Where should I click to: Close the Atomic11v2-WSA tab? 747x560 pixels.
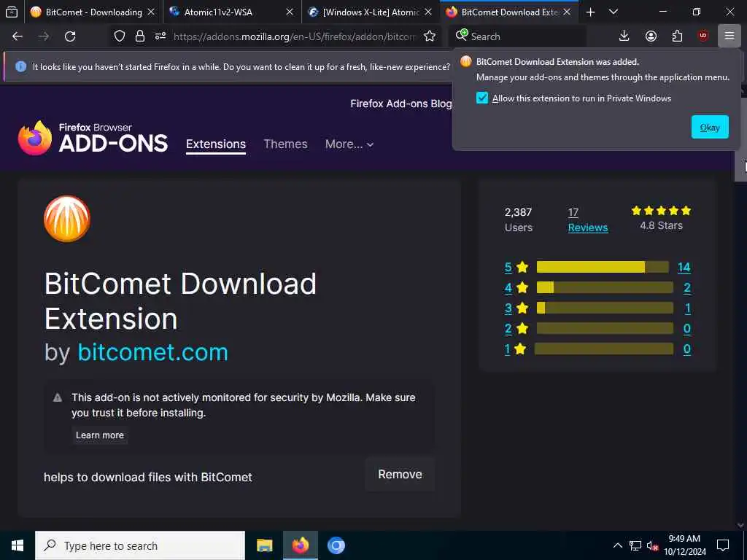[290, 12]
